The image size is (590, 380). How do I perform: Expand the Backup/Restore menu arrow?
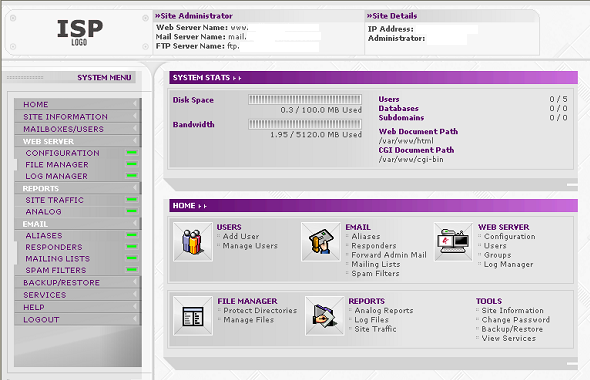(x=135, y=281)
